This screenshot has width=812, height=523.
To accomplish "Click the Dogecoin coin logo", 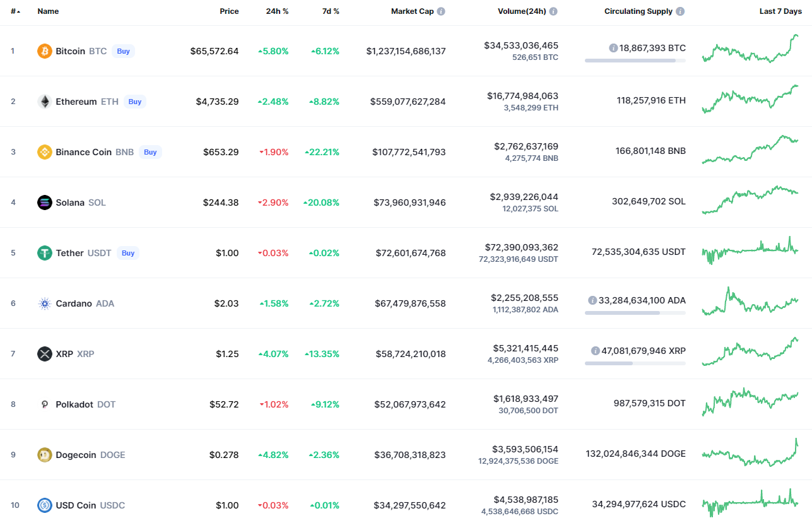I will point(45,455).
